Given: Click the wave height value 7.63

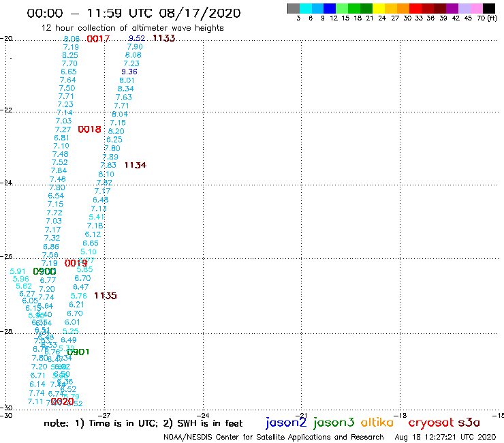Looking at the screenshot, I should click(124, 97).
